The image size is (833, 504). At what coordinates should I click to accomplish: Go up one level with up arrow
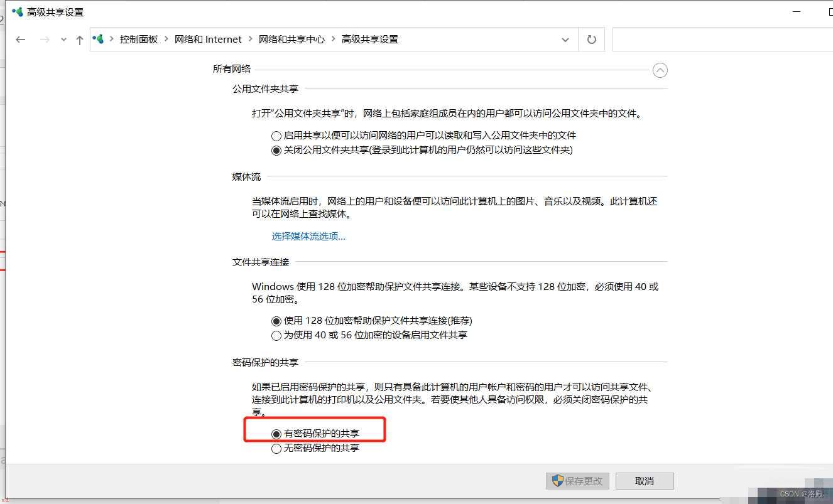[x=79, y=40]
